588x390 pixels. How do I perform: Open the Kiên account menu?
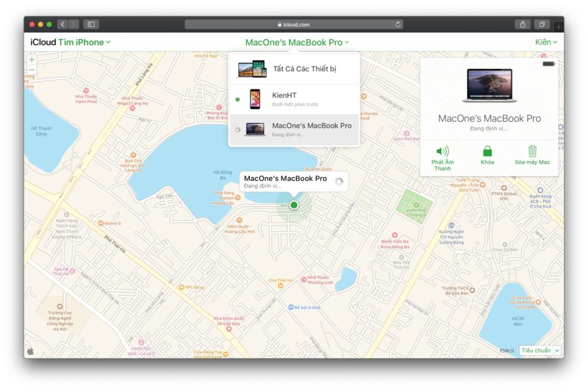(x=546, y=41)
